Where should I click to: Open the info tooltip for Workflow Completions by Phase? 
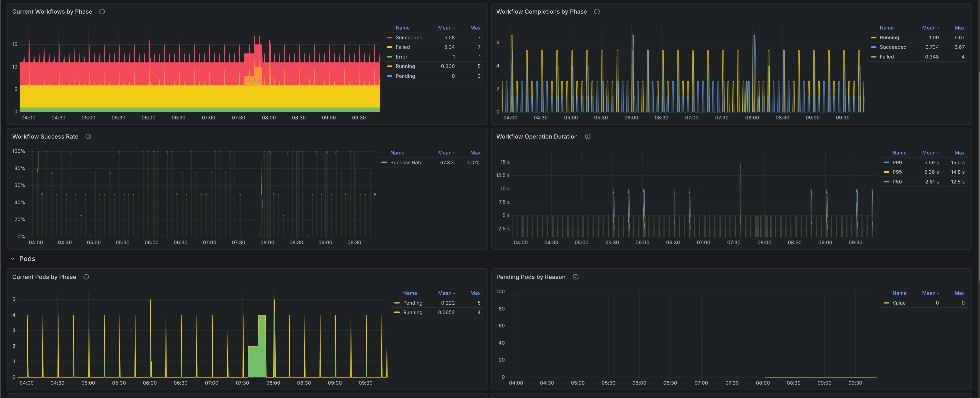pyautogui.click(x=597, y=11)
